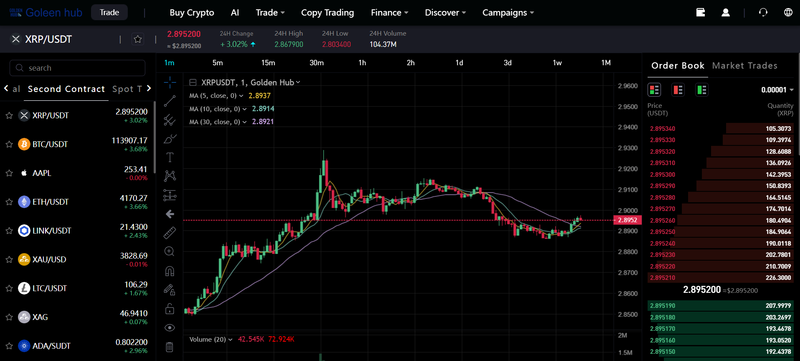Star the BTC/USDT list row
Viewport: 800px width, 361px height.
coord(9,144)
